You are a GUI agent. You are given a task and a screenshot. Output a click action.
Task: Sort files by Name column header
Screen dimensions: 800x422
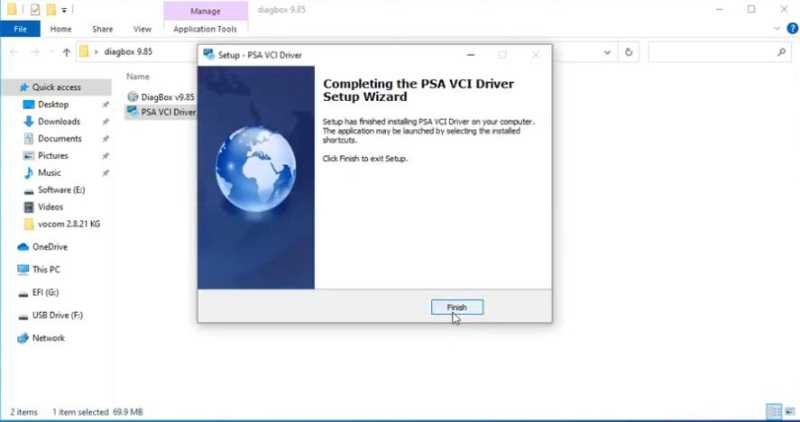[138, 77]
